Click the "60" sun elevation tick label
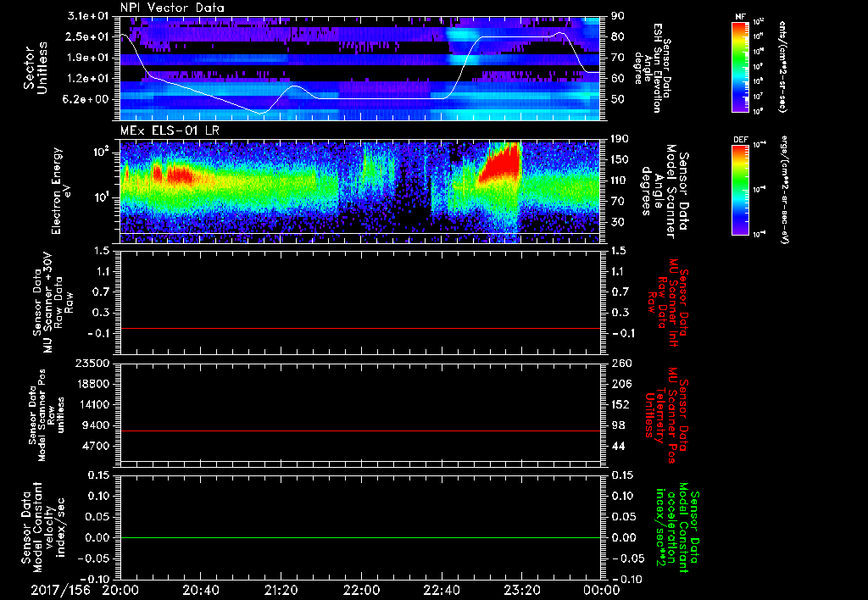Image resolution: width=868 pixels, height=600 pixels. [617, 78]
